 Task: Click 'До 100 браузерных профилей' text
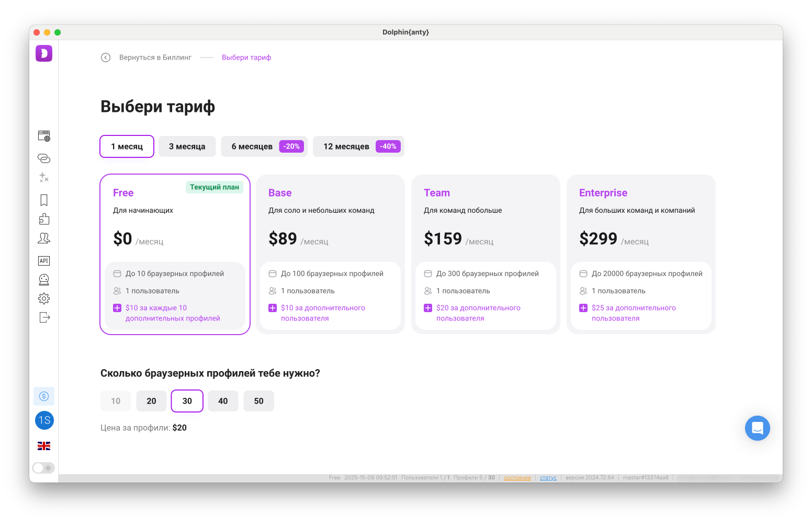[x=332, y=273]
